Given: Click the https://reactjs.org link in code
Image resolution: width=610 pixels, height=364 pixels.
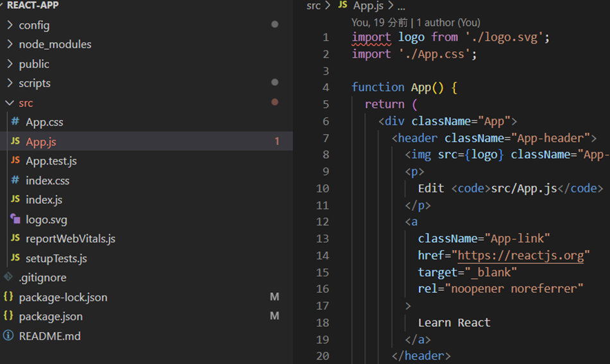Looking at the screenshot, I should [521, 256].
